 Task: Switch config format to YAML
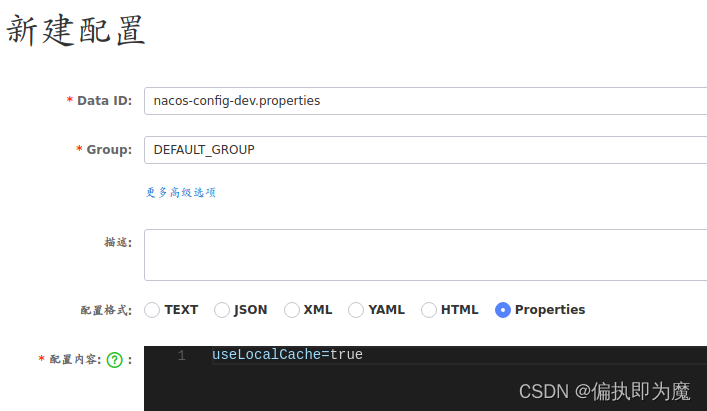[356, 310]
